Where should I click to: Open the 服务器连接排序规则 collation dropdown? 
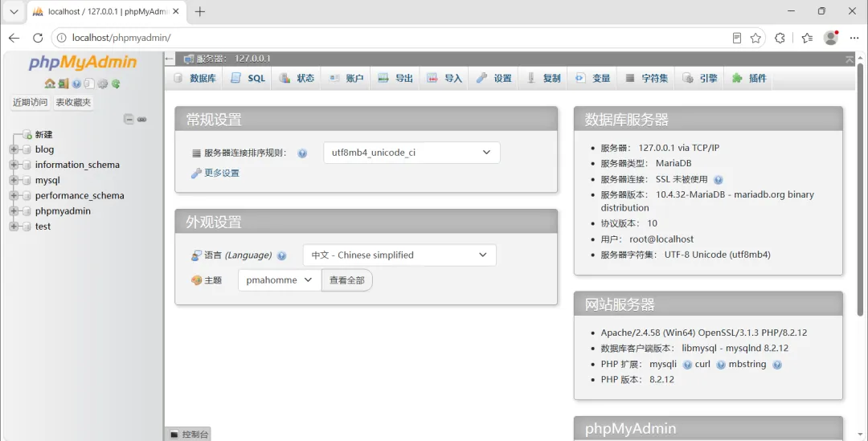(411, 153)
